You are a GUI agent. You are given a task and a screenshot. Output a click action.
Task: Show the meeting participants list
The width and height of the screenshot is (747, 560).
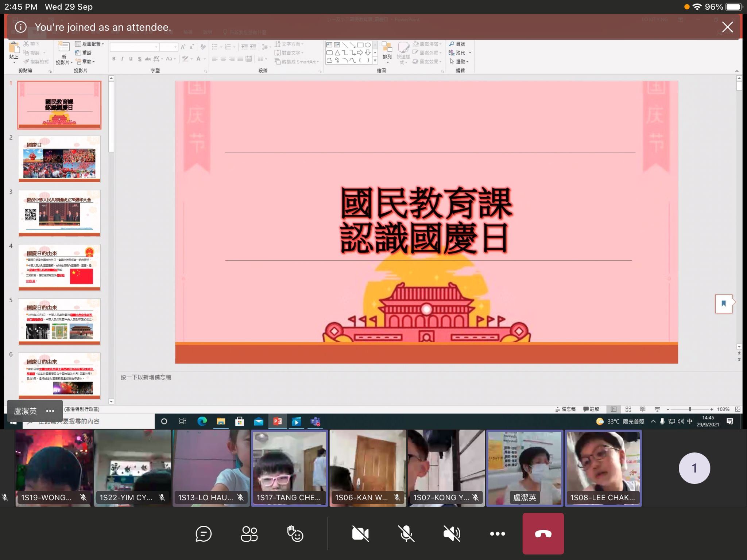point(249,534)
